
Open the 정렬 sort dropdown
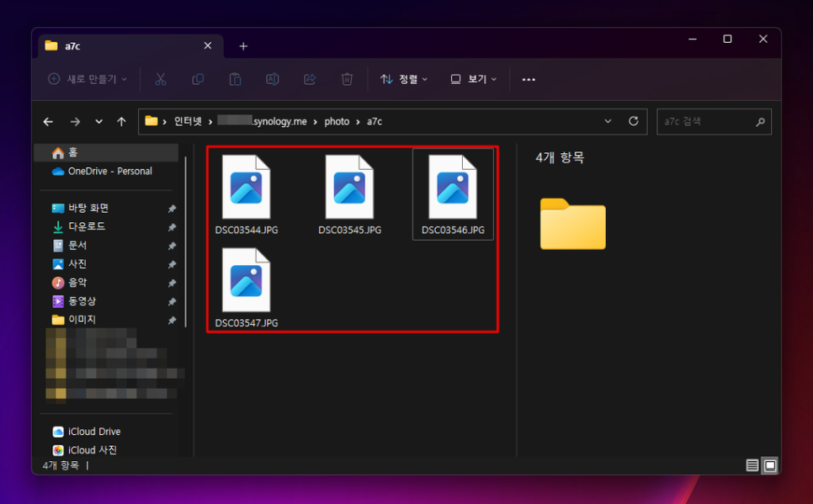click(x=404, y=79)
